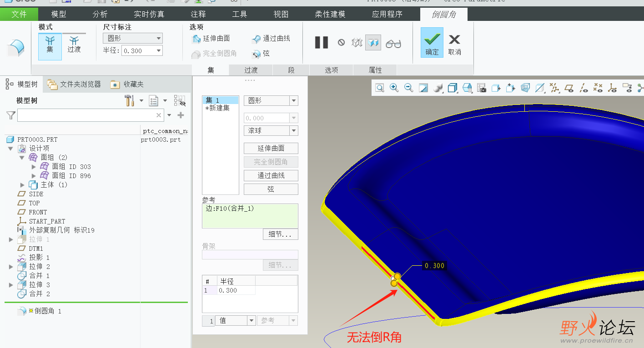The width and height of the screenshot is (644, 348).
Task: Toggle the tree visibility-filter eye icon
Action: pyautogui.click(x=180, y=100)
